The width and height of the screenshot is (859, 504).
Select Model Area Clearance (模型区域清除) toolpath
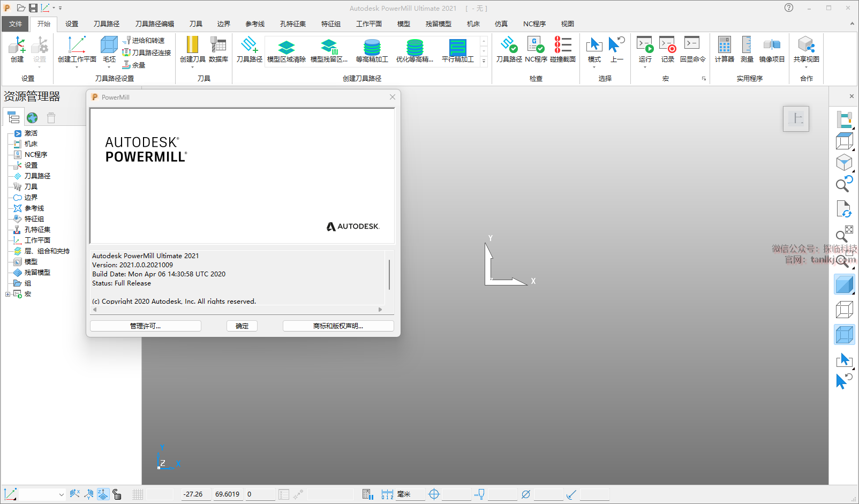(286, 50)
